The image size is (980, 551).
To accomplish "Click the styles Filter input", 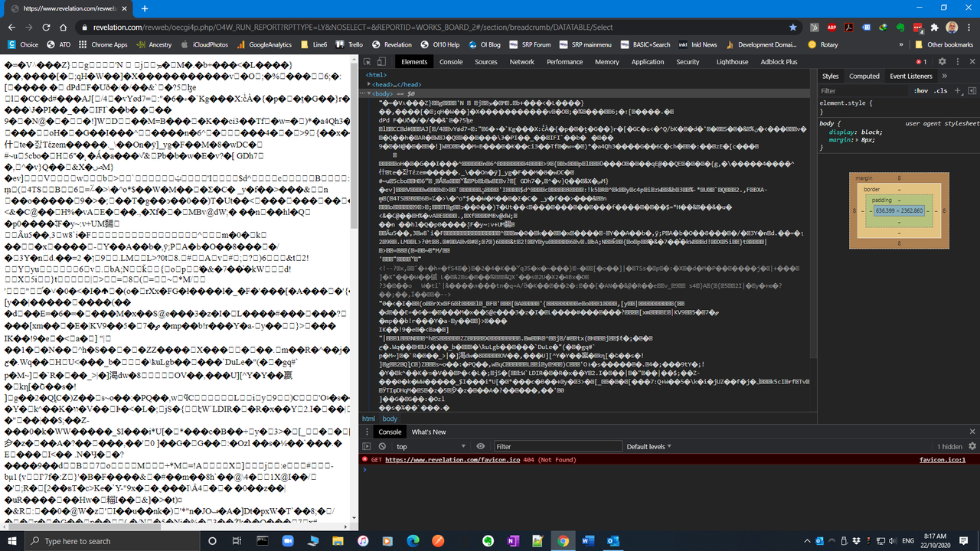I will pos(863,90).
